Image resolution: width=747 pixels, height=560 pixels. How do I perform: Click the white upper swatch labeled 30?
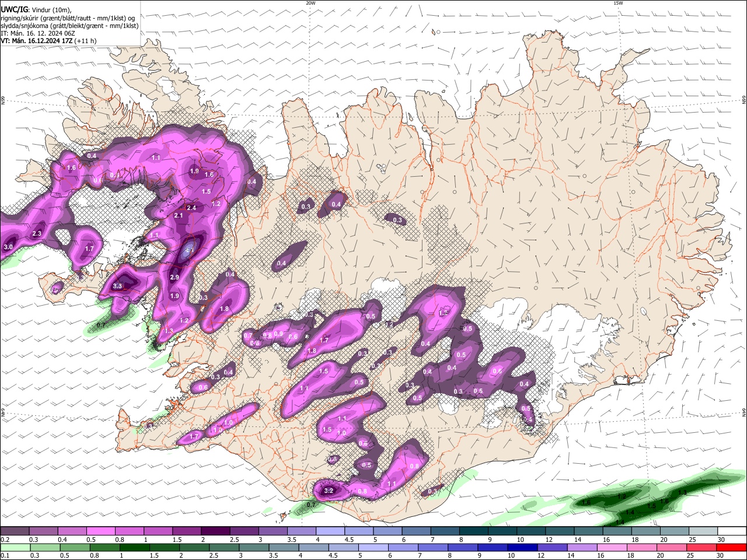(731, 531)
